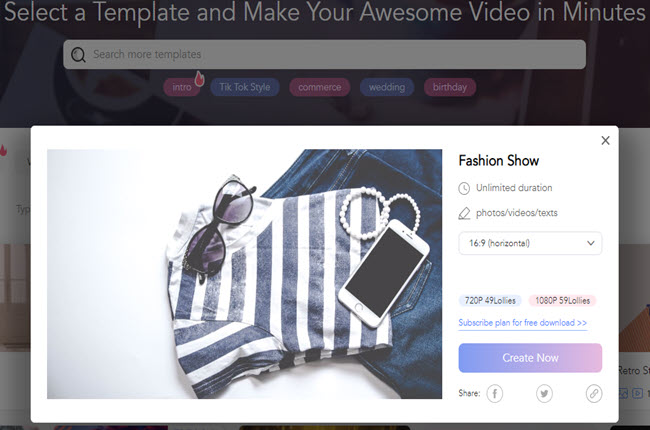The image size is (650, 430).
Task: Click the 1080P 59Lollies badge
Action: tap(562, 301)
